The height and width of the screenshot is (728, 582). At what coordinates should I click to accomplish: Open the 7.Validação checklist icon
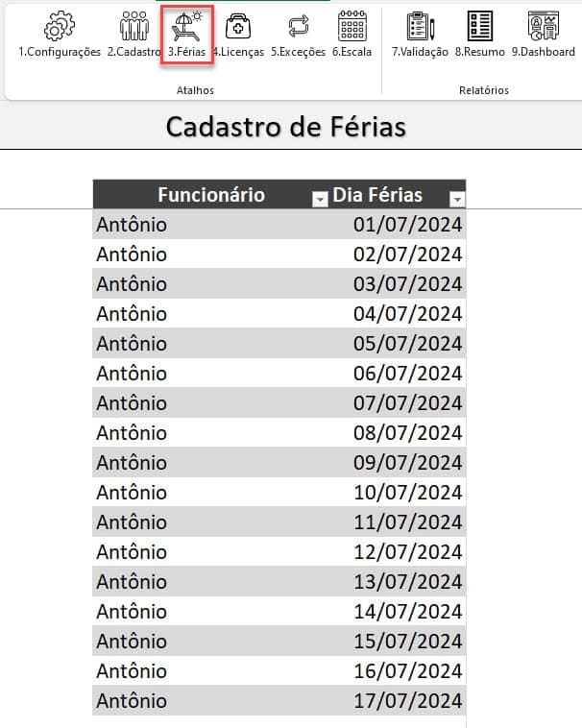pyautogui.click(x=420, y=27)
